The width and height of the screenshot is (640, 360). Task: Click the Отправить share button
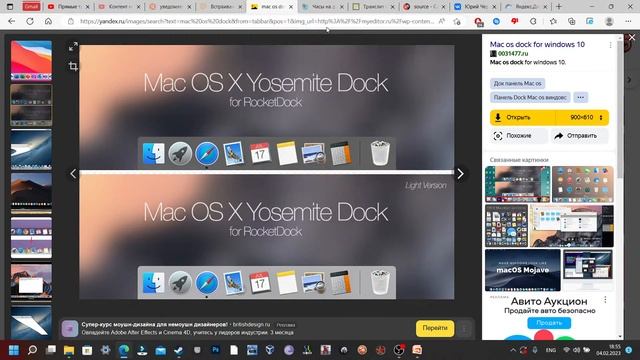click(580, 136)
